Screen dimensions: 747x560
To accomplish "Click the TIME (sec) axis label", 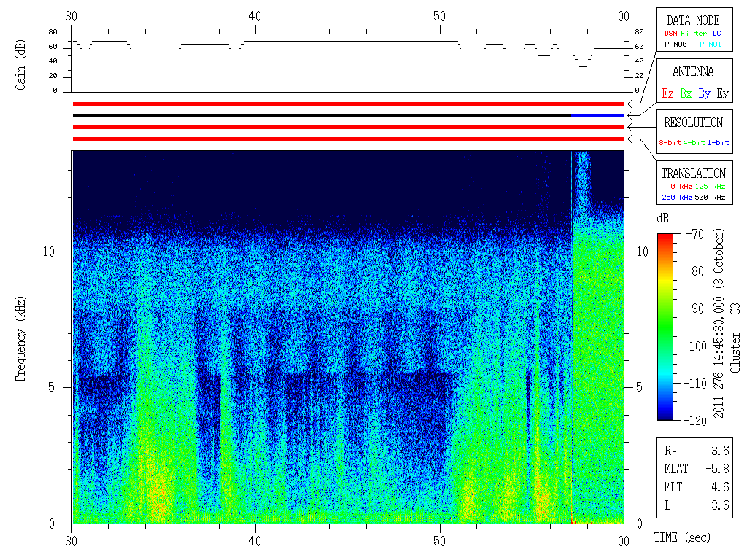I will tap(682, 537).
